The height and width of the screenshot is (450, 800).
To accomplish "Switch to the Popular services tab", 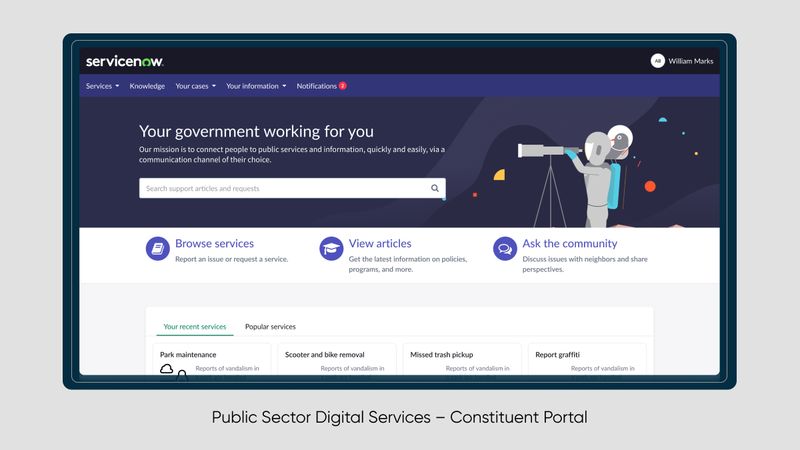I will [x=270, y=326].
